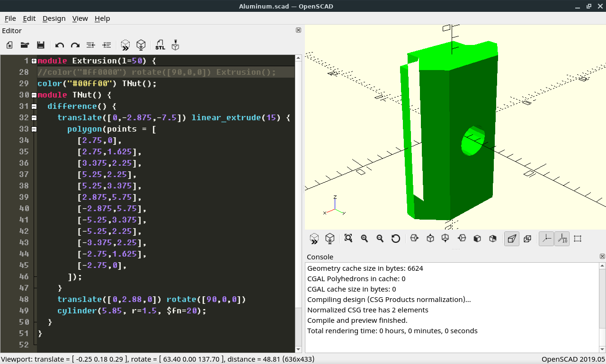Toggle Perspective projection

(x=512, y=239)
